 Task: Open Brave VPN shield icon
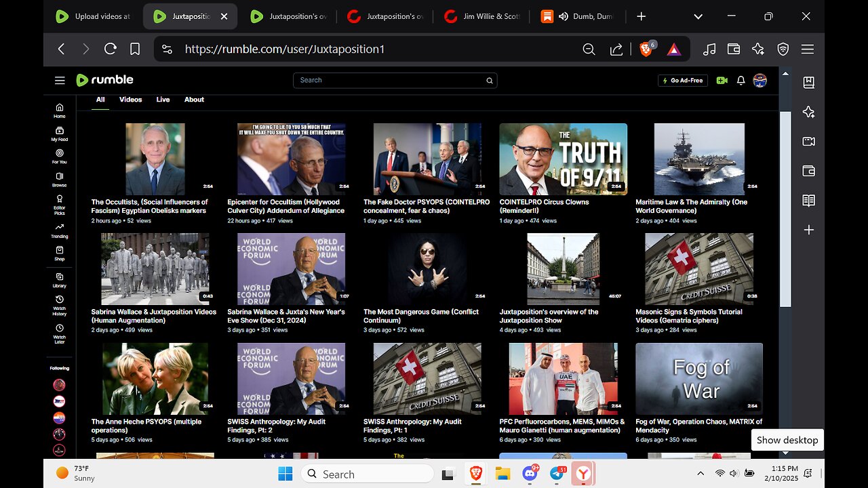pyautogui.click(x=783, y=49)
